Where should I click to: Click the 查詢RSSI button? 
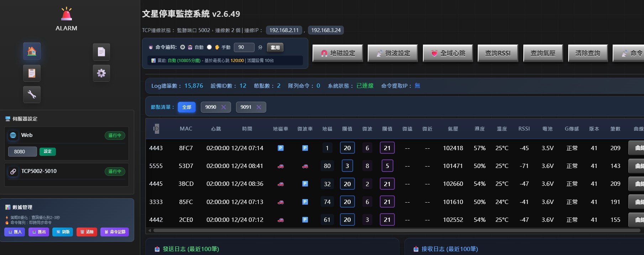[497, 53]
